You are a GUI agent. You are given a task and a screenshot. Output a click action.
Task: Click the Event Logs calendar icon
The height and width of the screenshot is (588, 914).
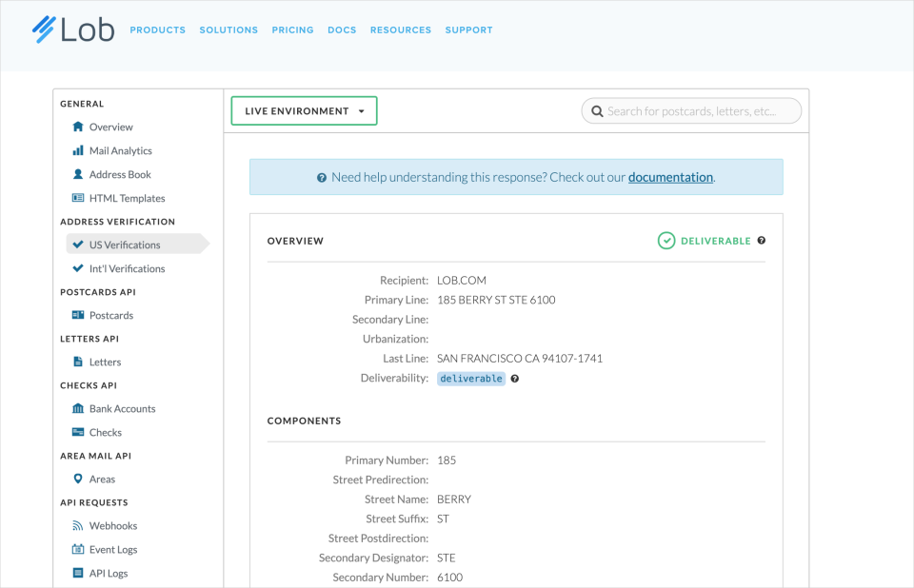point(78,549)
